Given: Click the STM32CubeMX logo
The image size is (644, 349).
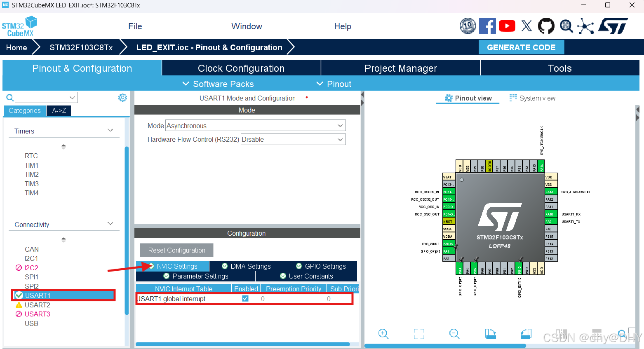Looking at the screenshot, I should [x=19, y=27].
